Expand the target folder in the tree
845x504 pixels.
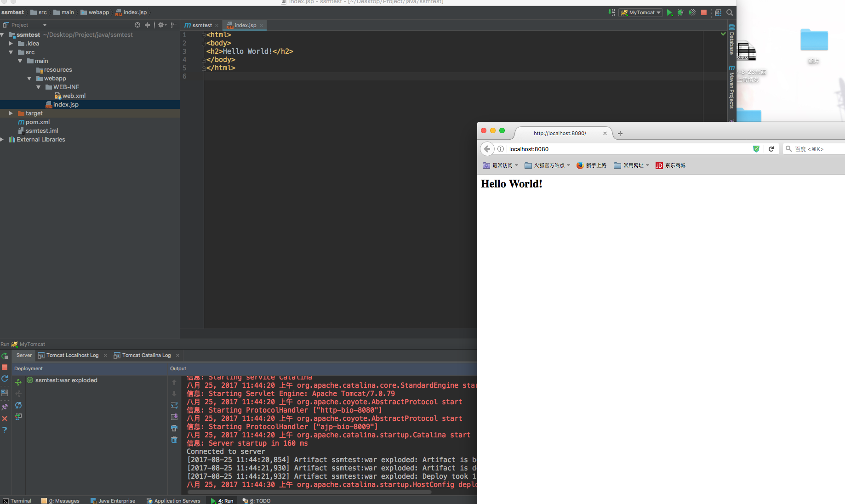(11, 113)
